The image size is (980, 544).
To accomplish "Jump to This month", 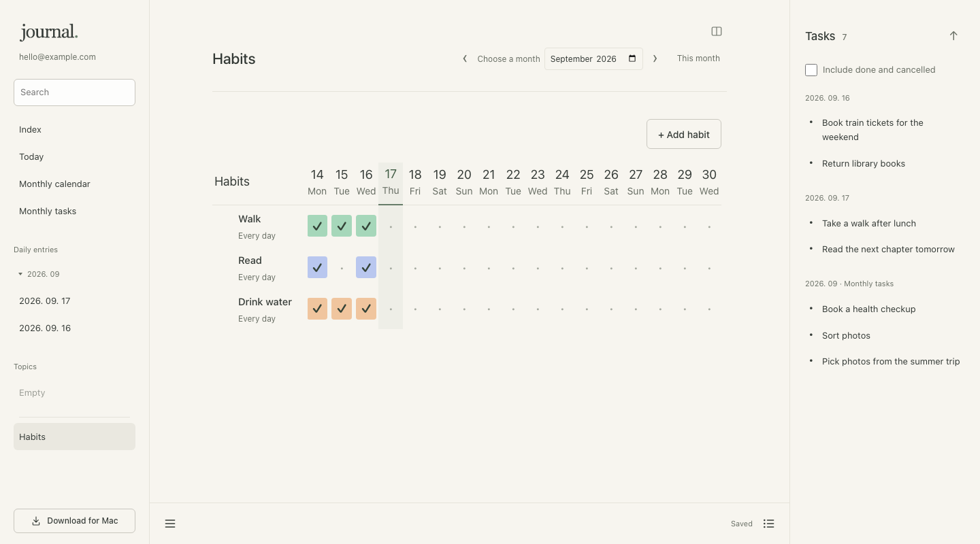I will point(698,58).
